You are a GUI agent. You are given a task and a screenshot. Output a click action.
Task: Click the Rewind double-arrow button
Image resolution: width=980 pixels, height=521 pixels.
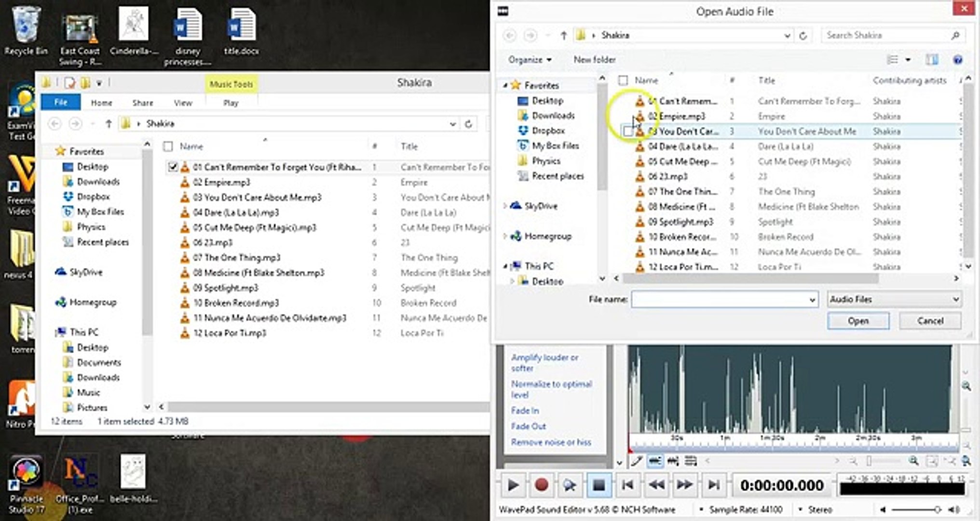pyautogui.click(x=656, y=485)
